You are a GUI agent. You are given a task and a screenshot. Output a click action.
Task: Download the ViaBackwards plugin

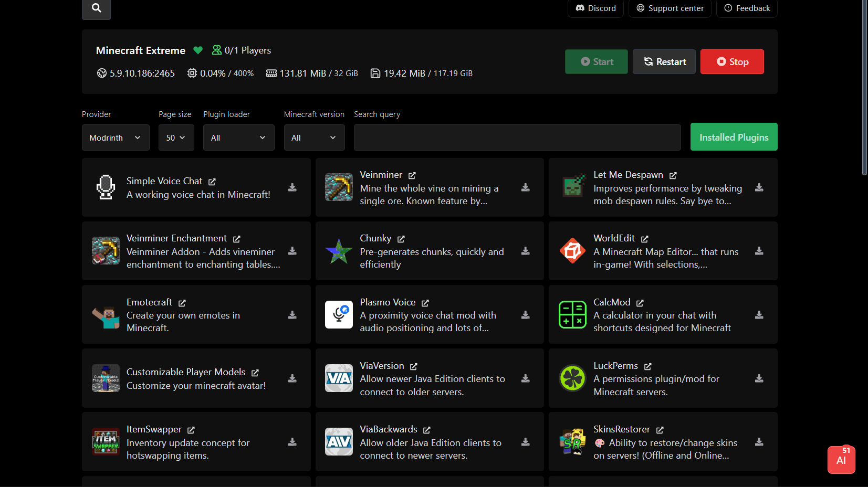525,442
